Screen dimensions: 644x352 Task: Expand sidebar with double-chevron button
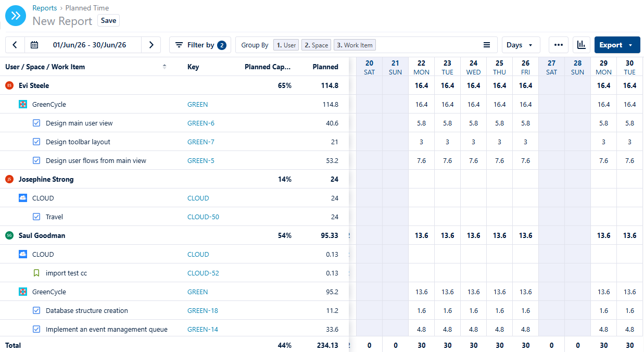click(x=16, y=16)
